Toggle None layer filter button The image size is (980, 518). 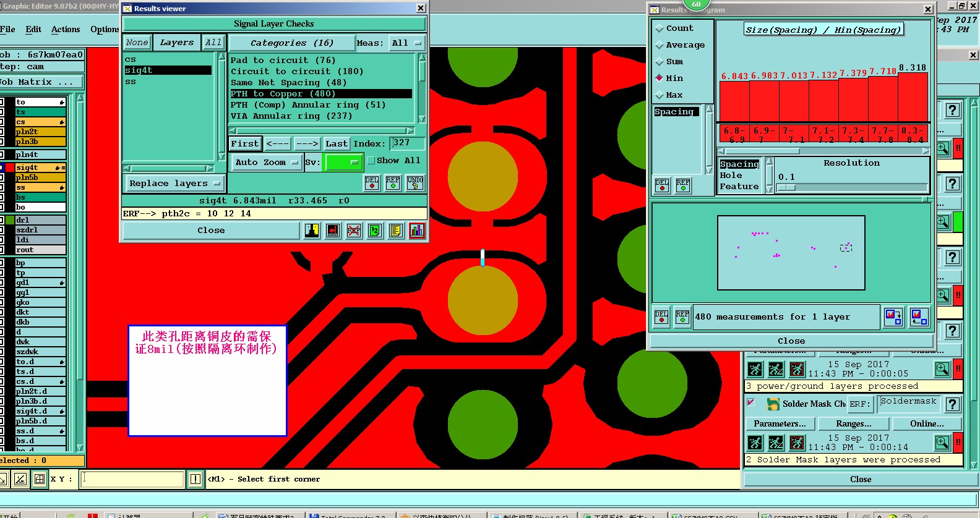click(x=137, y=43)
